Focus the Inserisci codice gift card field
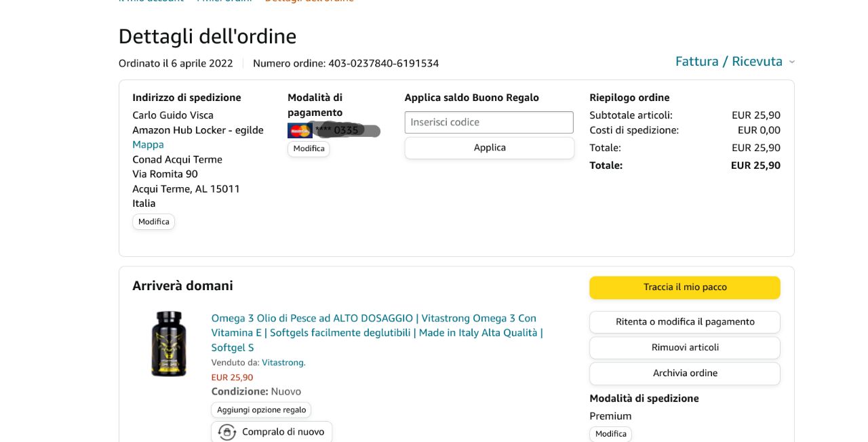This screenshot has height=442, width=868. pyautogui.click(x=489, y=123)
